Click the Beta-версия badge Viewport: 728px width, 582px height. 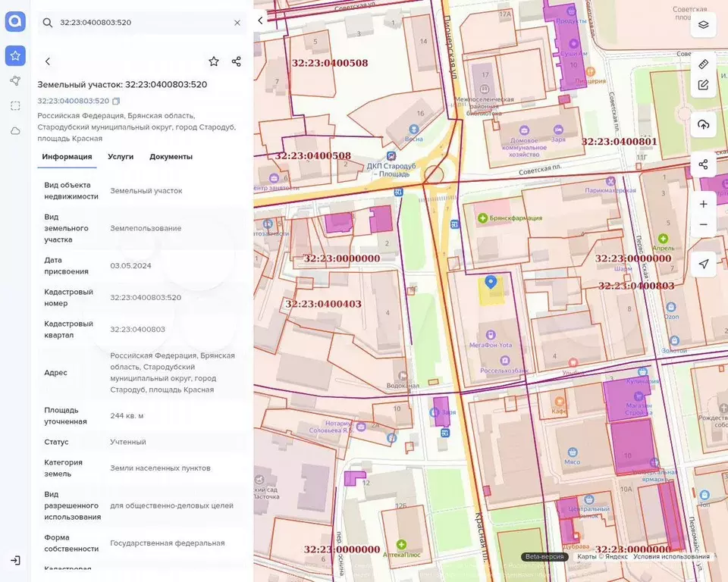pyautogui.click(x=544, y=556)
